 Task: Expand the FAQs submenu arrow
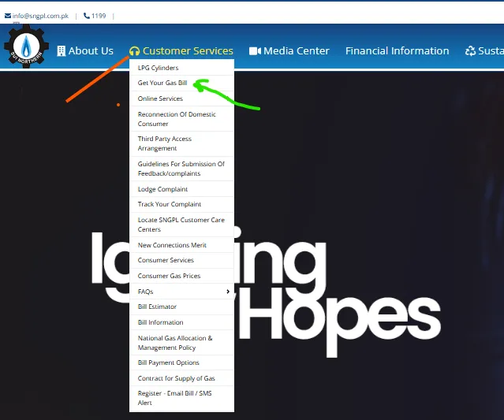click(x=228, y=292)
